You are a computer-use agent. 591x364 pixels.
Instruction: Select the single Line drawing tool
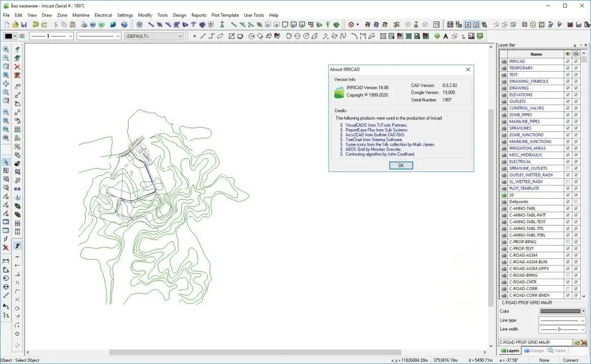(203, 36)
